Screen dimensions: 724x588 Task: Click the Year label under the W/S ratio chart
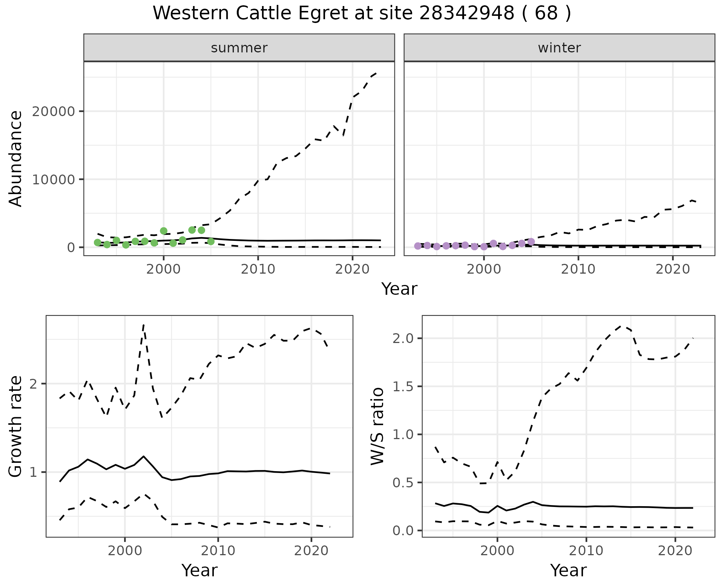(x=568, y=570)
